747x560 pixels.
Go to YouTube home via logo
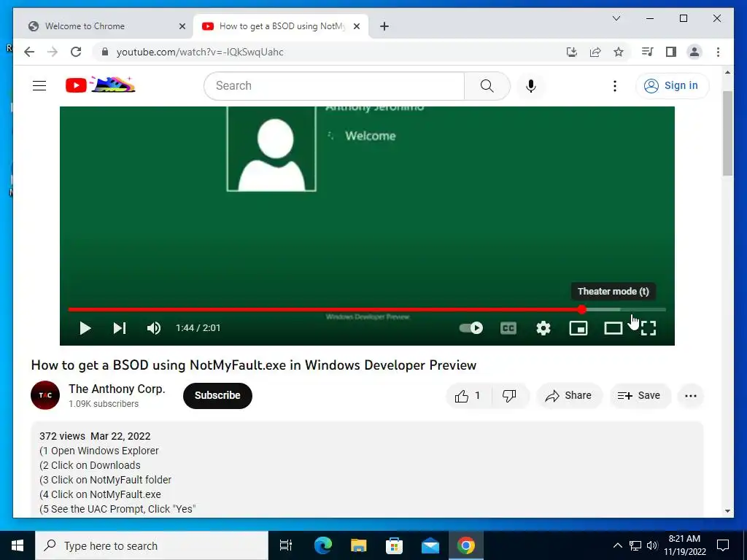[x=100, y=85]
